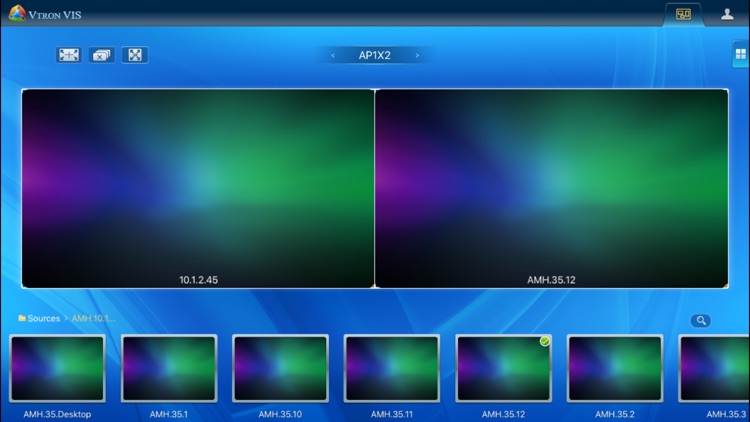Click the AMH.35.2 caption text
This screenshot has height=422, width=750.
tap(615, 414)
